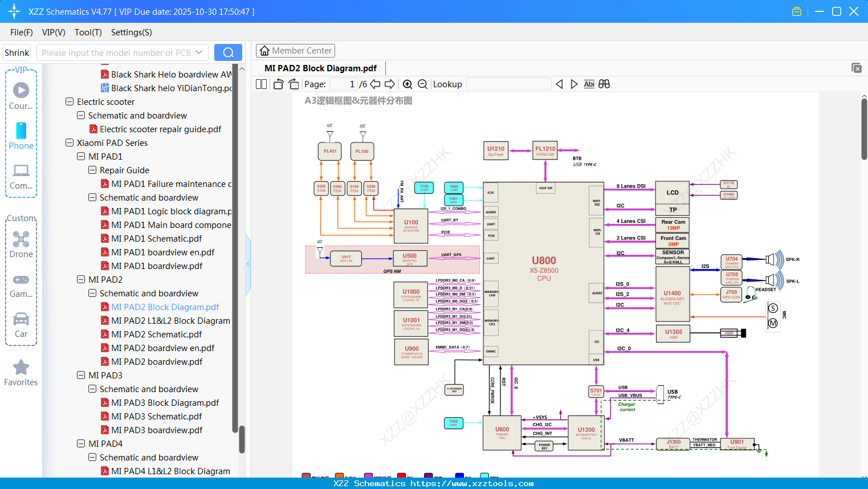Click the Shrink button
The image size is (868, 489).
coord(17,52)
